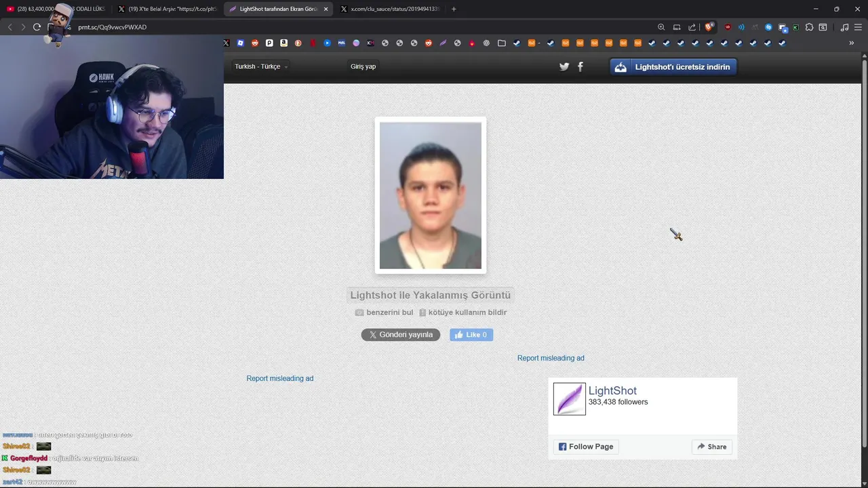Image resolution: width=868 pixels, height=488 pixels.
Task: Open the Amazon bookmark icon
Action: 283,43
